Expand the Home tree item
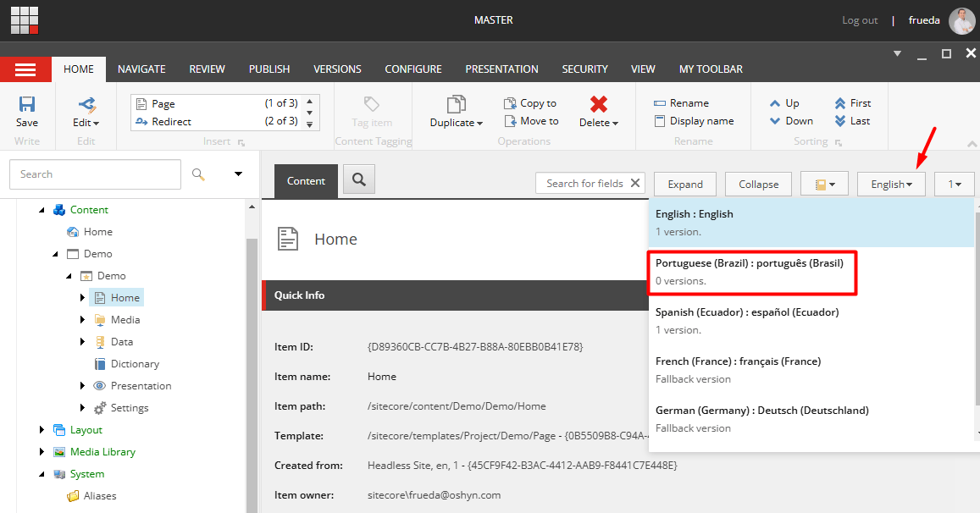This screenshot has height=513, width=980. (82, 298)
